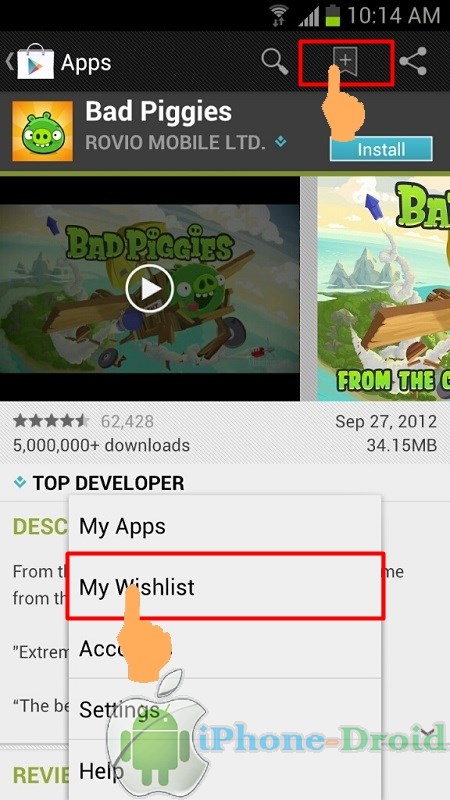Viewport: 450px width, 800px height.
Task: Add Bad Piggies to wishlist via bookmark icon
Action: coord(345,63)
